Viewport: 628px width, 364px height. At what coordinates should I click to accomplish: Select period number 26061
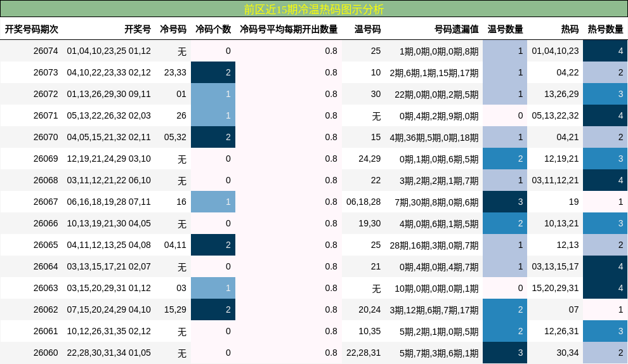click(46, 331)
